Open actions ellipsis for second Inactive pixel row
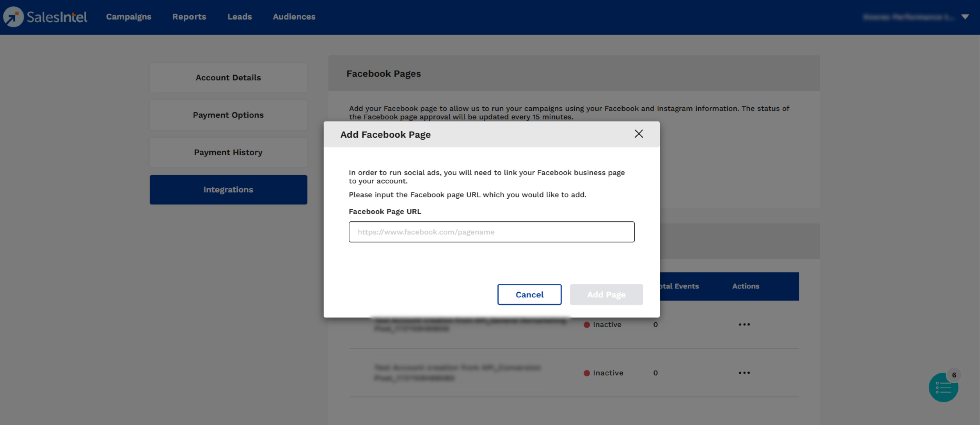This screenshot has height=425, width=980. pos(745,373)
